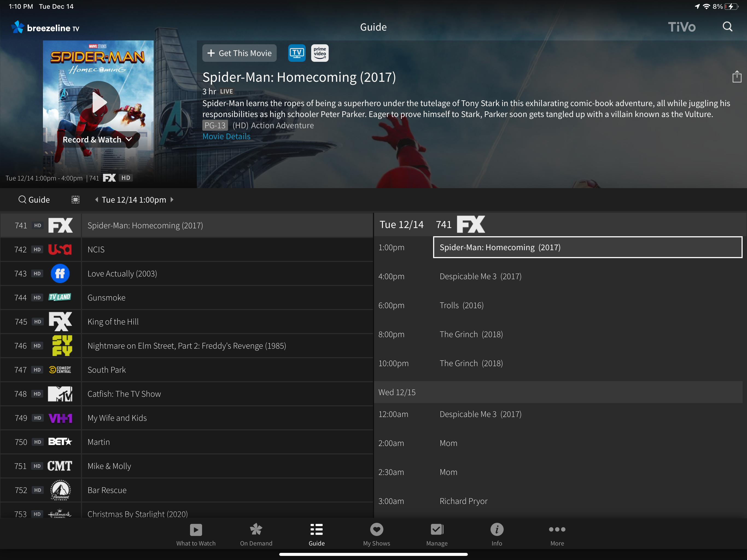747x560 pixels.
Task: Open the search magnifier icon in header
Action: tap(727, 27)
